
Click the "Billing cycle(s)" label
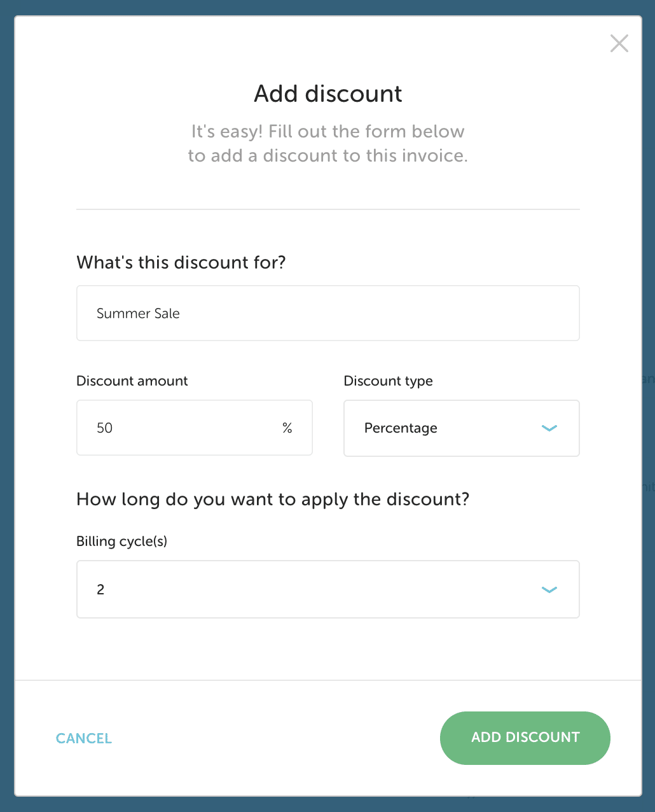click(121, 541)
